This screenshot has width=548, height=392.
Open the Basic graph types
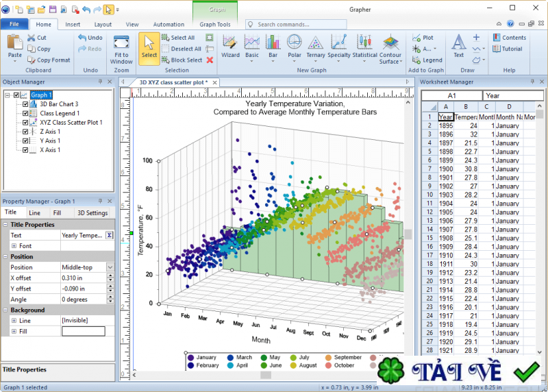pyautogui.click(x=252, y=47)
